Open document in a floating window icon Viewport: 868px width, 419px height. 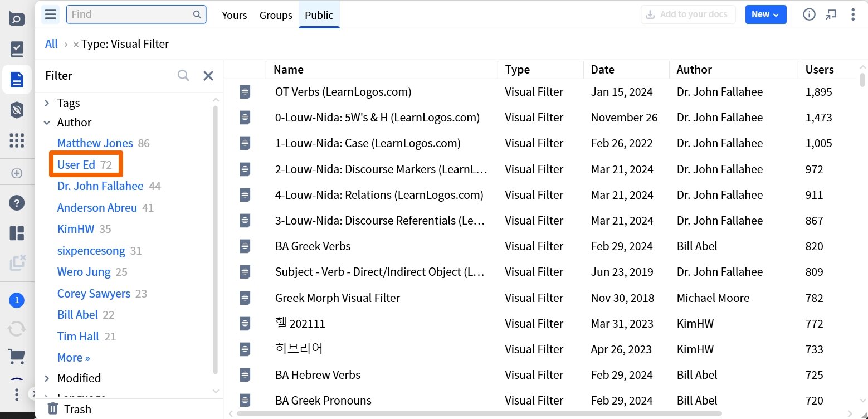[x=831, y=14]
